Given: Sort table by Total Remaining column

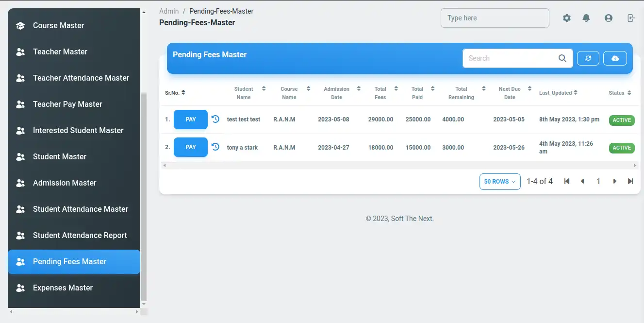Looking at the screenshot, I should coord(483,89).
